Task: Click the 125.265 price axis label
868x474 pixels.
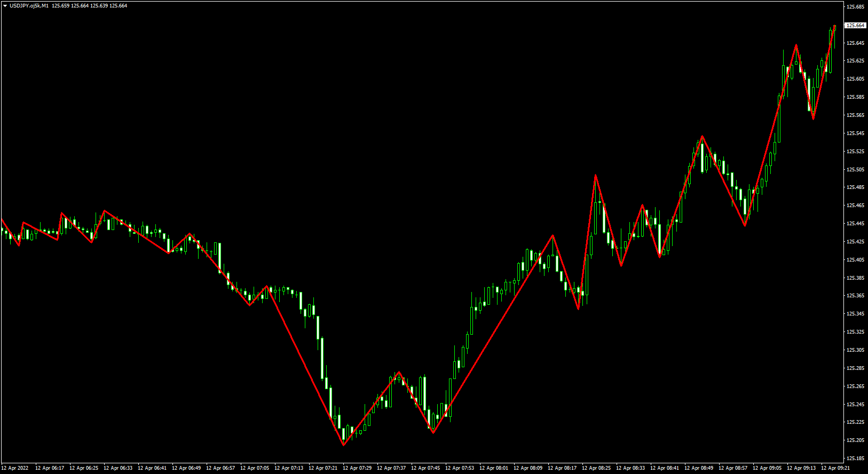Action: pos(856,386)
